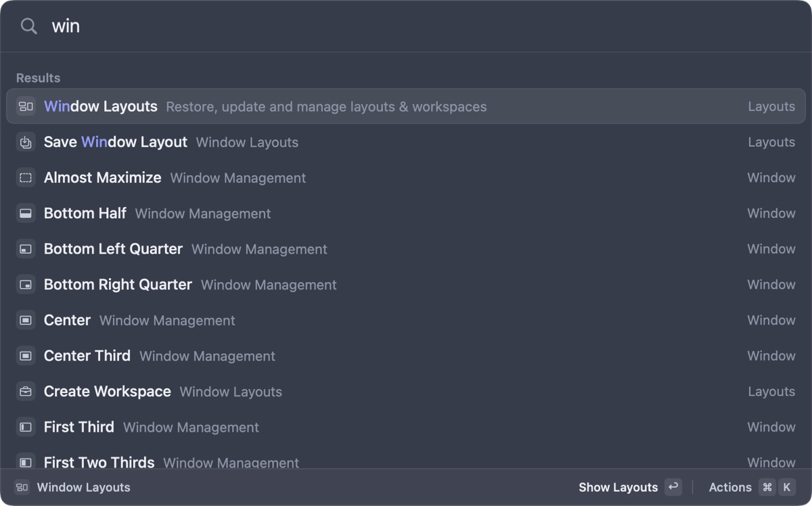The width and height of the screenshot is (812, 506).
Task: Click the Center command icon
Action: pos(26,320)
